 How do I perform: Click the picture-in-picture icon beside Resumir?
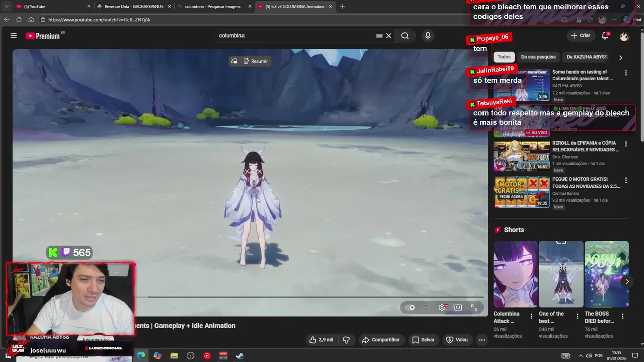coord(234,61)
